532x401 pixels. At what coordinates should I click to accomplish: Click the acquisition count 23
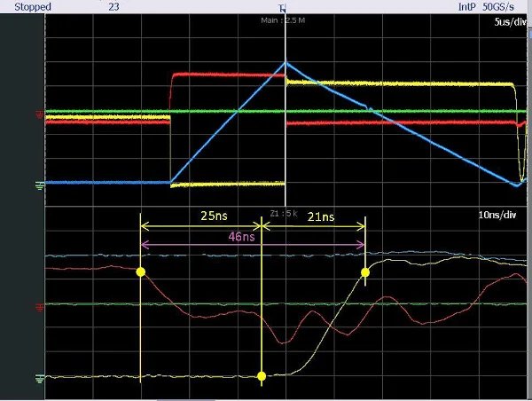click(x=113, y=6)
